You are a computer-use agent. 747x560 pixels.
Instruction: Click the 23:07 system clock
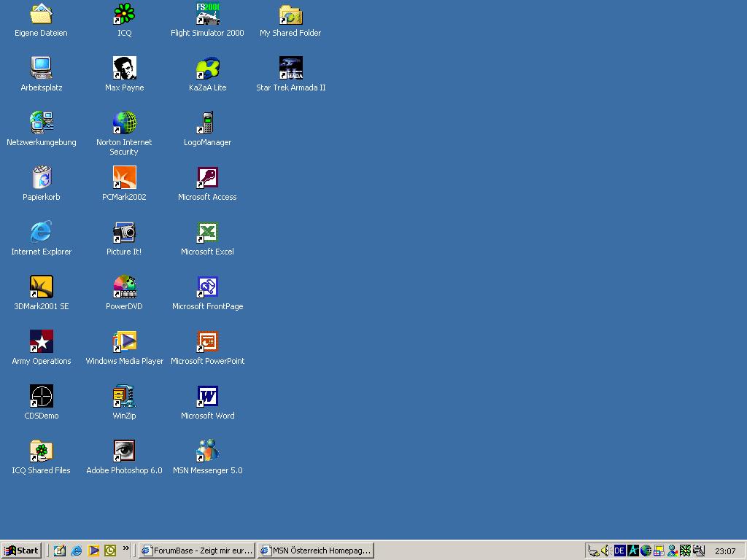tap(725, 551)
